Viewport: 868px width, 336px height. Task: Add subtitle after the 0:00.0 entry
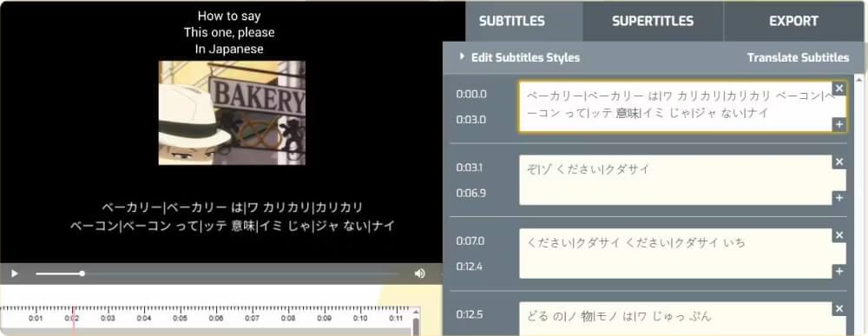(839, 124)
